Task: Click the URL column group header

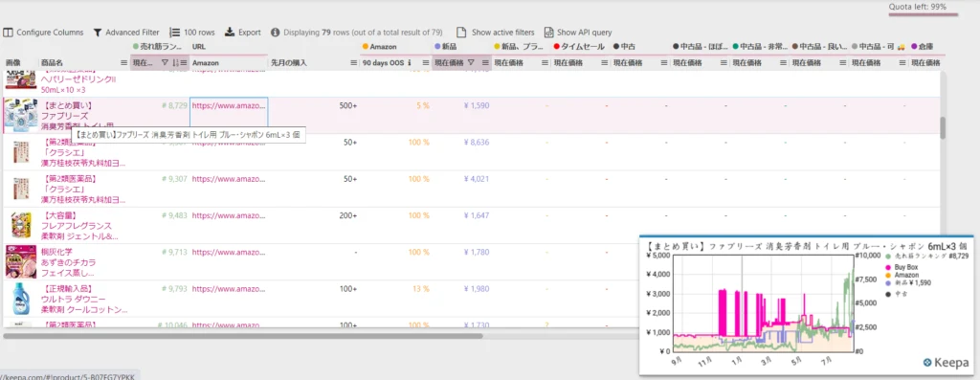Action: [x=199, y=47]
